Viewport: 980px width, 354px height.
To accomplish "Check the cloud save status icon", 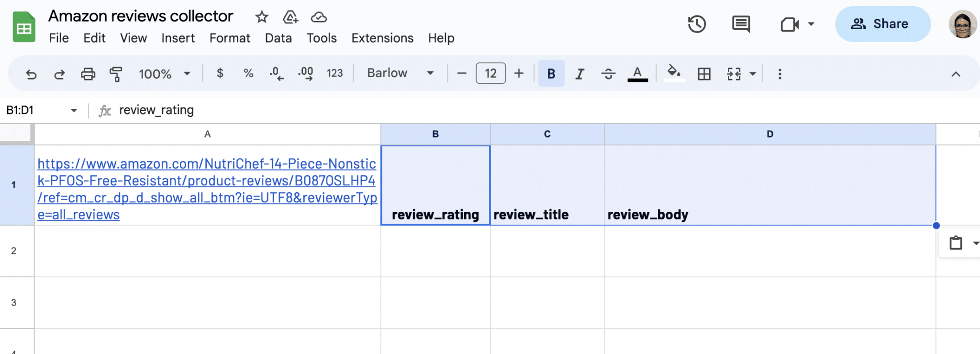I will (x=319, y=17).
